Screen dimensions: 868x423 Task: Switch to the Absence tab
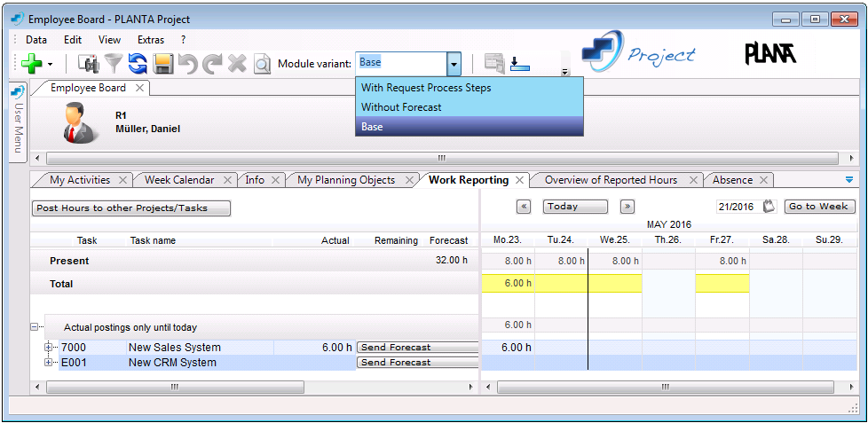[732, 180]
